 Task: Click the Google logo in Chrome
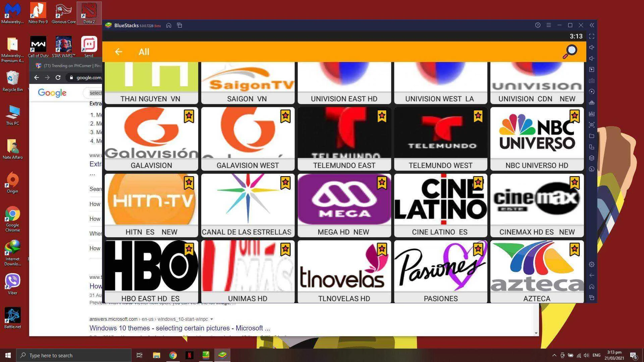click(x=52, y=93)
